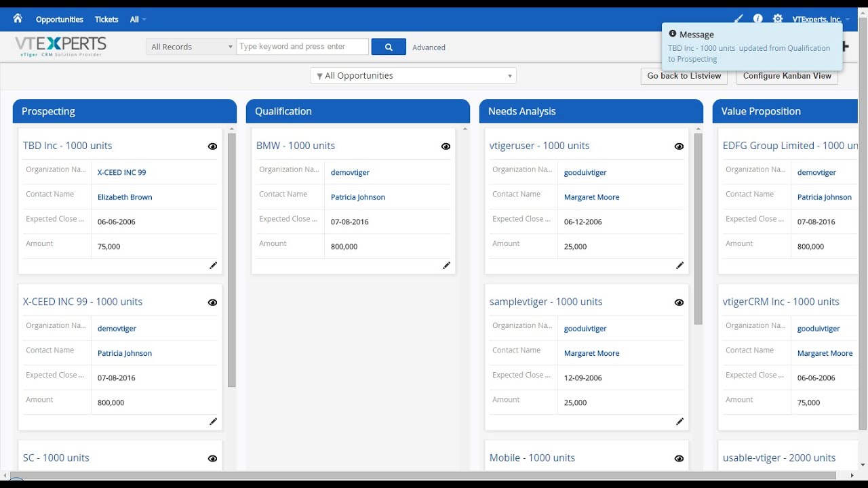Click the Message info icon
This screenshot has width=868, height=488.
click(673, 34)
